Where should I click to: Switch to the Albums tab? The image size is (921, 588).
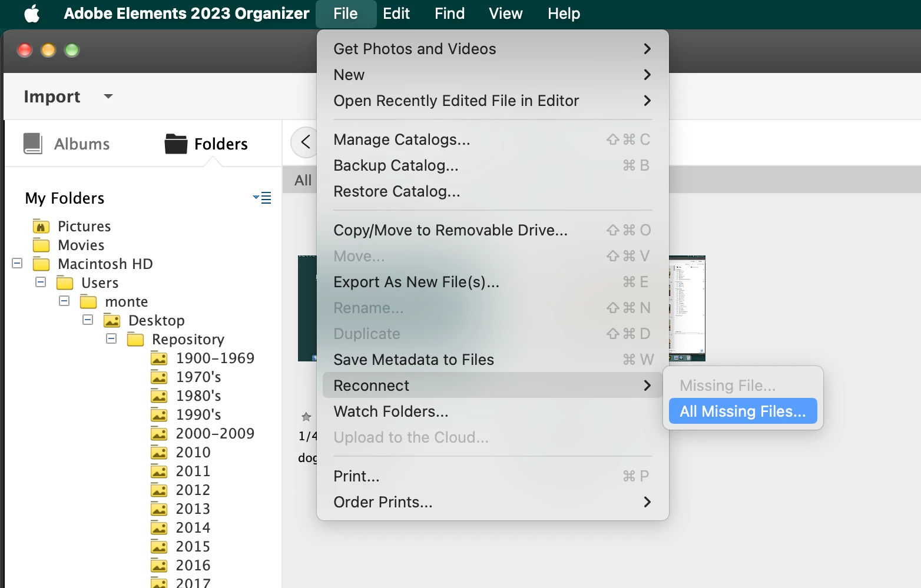click(x=67, y=144)
